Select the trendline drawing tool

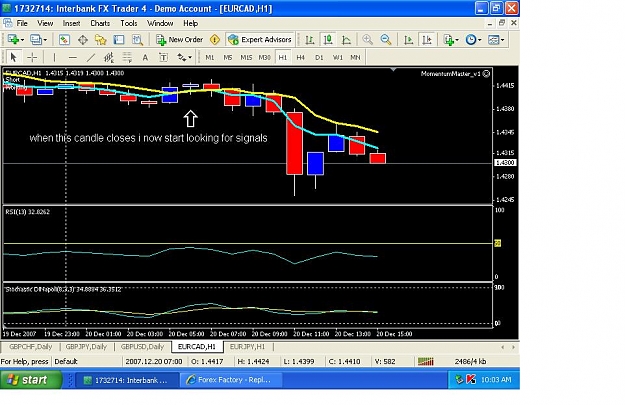pyautogui.click(x=91, y=57)
